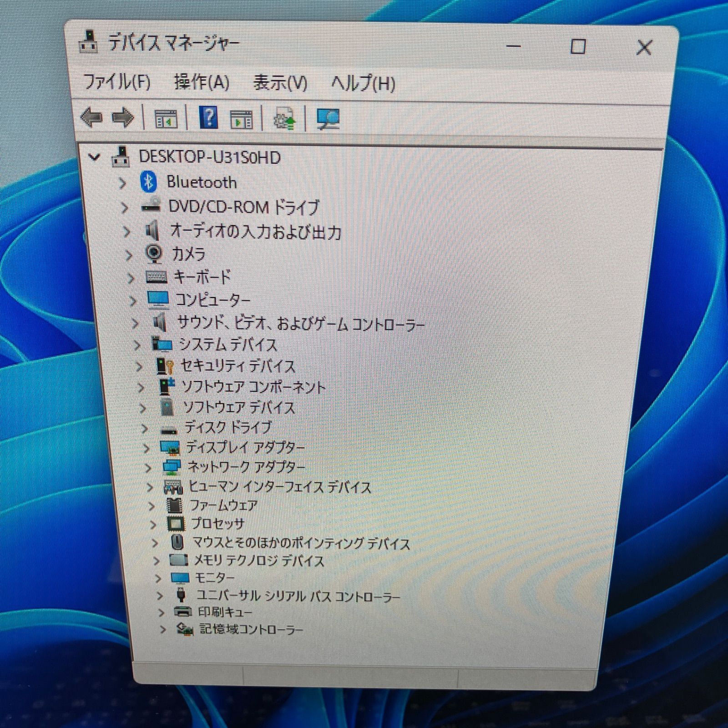Open the 表示(V) menu
Screen dimensions: 728x728
[x=280, y=83]
